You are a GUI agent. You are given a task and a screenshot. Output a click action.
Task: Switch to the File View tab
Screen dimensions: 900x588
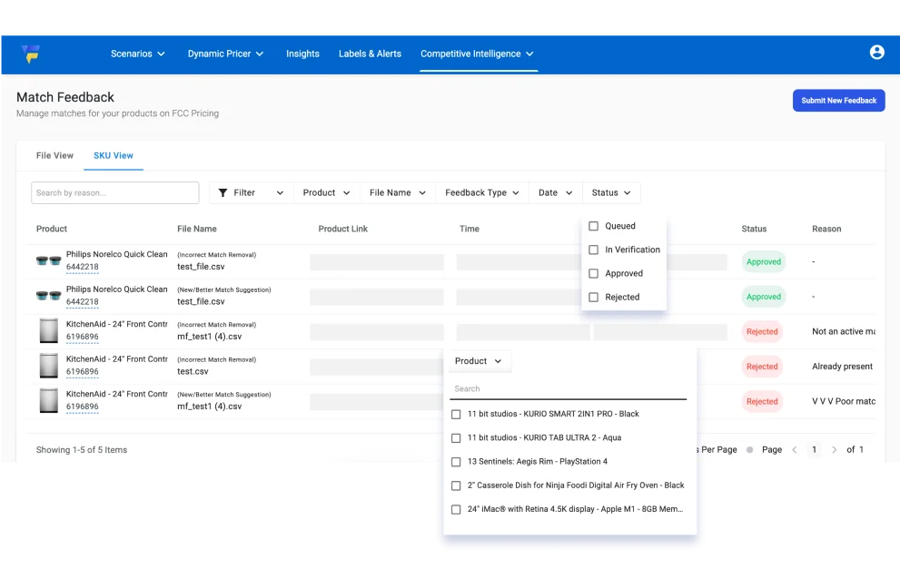(x=54, y=156)
